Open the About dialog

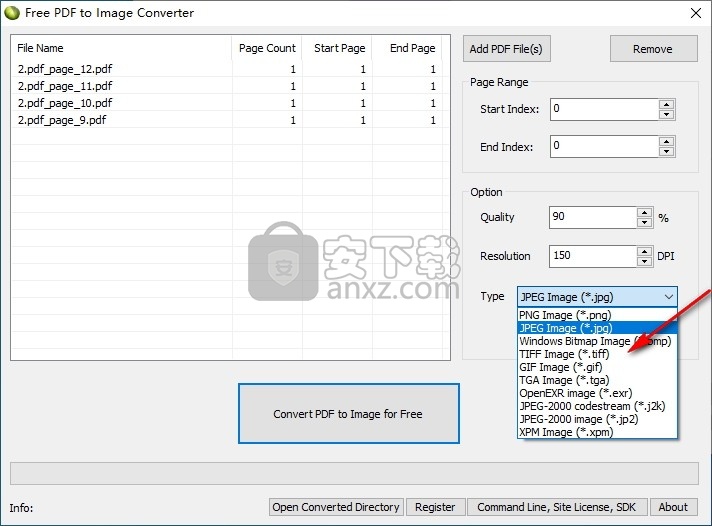coord(673,507)
